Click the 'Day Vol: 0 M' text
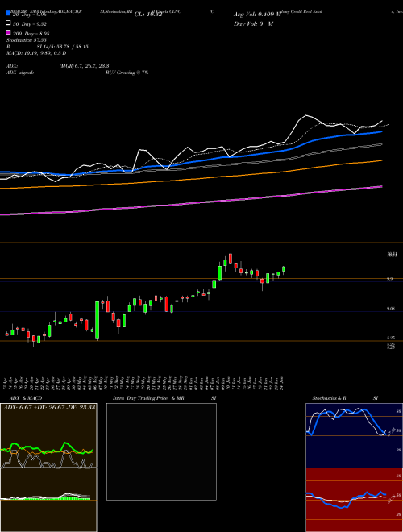 point(253,23)
